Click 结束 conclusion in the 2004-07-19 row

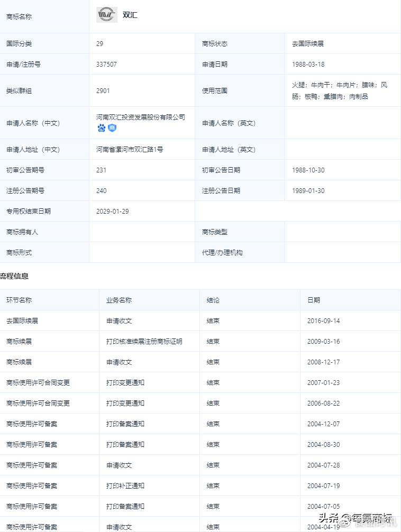(213, 486)
